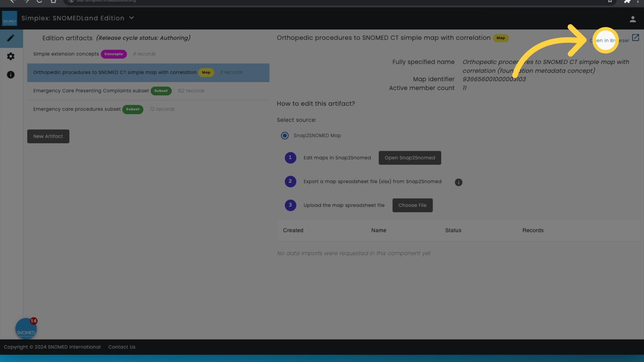Screen dimensions: 644x362
Task: Open the user account profile icon
Action: click(x=633, y=19)
